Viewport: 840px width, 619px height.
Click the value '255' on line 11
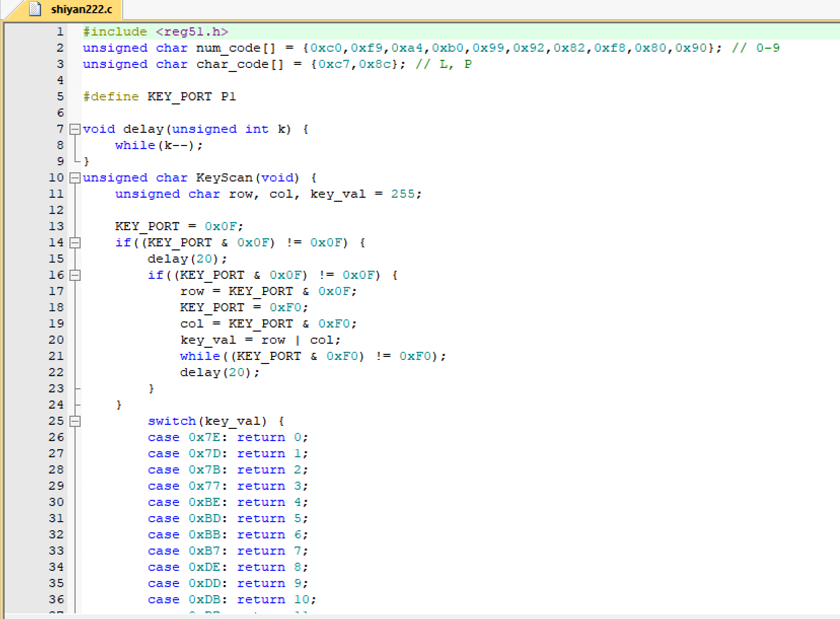tap(403, 194)
